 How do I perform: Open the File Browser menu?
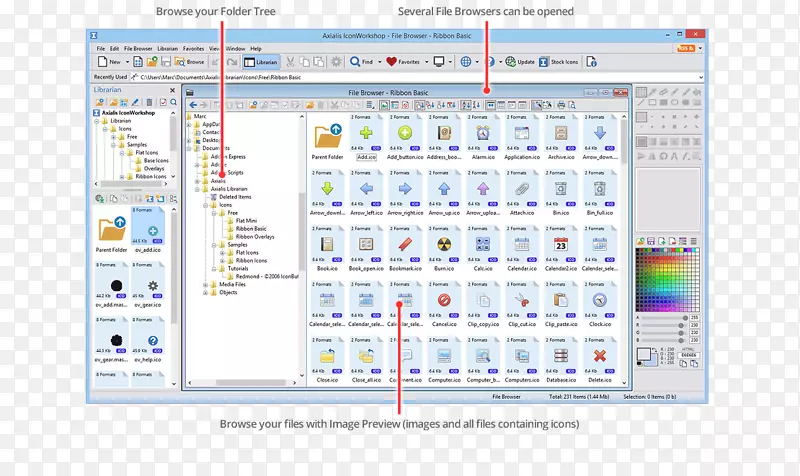coord(138,48)
